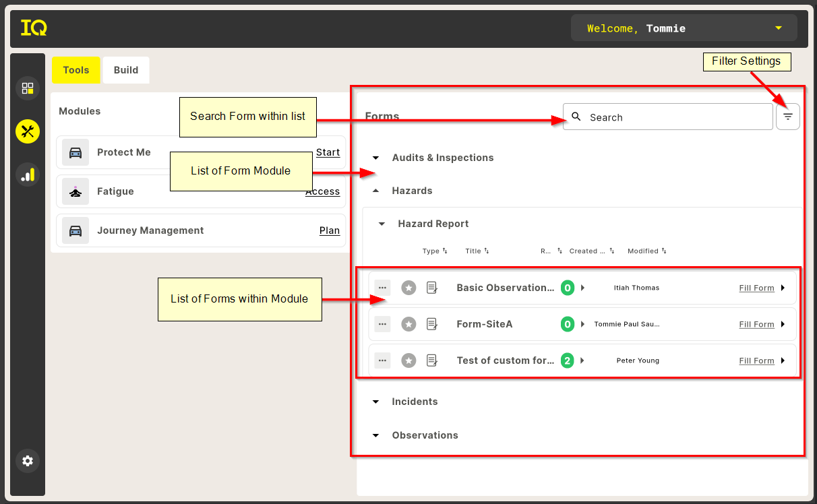Click the Protect Me car icon
The height and width of the screenshot is (504, 817).
75,153
